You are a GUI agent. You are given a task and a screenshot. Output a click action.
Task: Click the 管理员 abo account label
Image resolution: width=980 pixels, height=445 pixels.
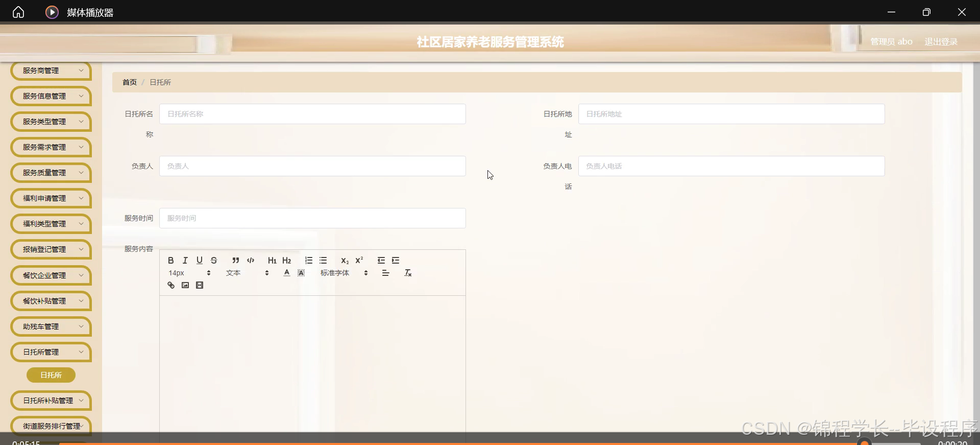tap(891, 42)
